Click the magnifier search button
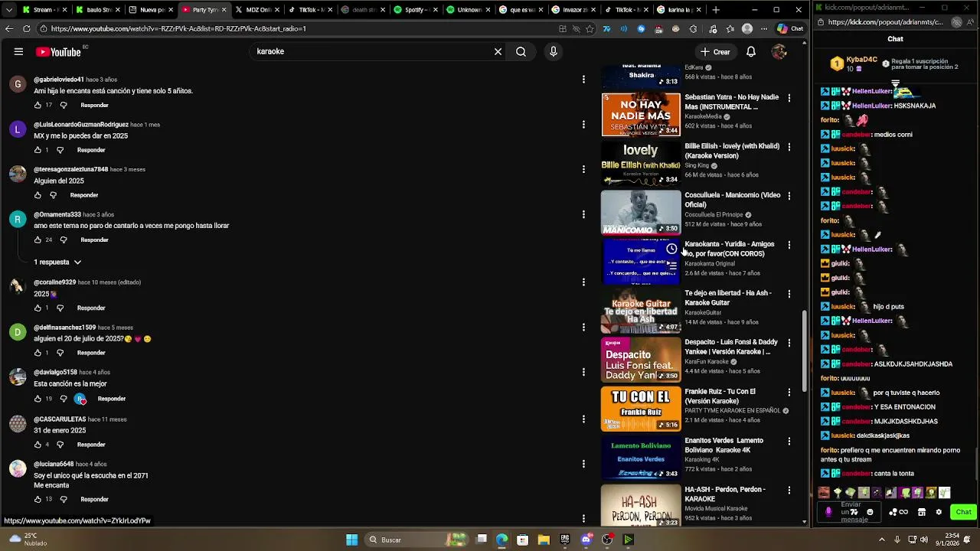 [x=521, y=51]
